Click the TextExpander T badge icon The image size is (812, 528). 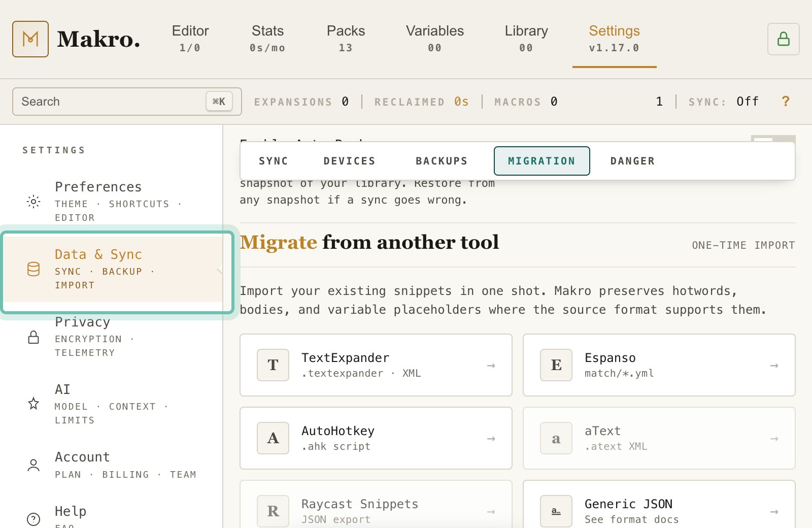click(273, 365)
